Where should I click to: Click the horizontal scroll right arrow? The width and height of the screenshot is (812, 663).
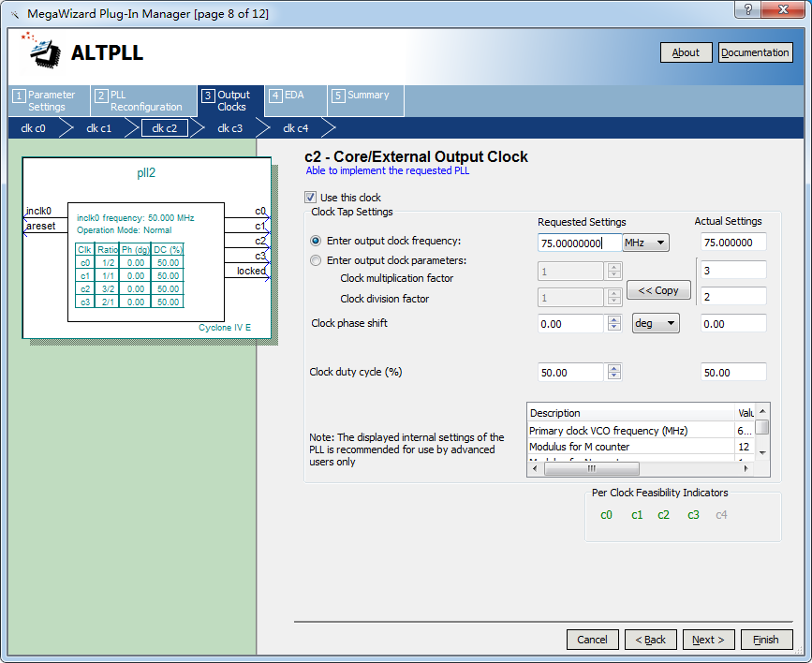click(746, 468)
